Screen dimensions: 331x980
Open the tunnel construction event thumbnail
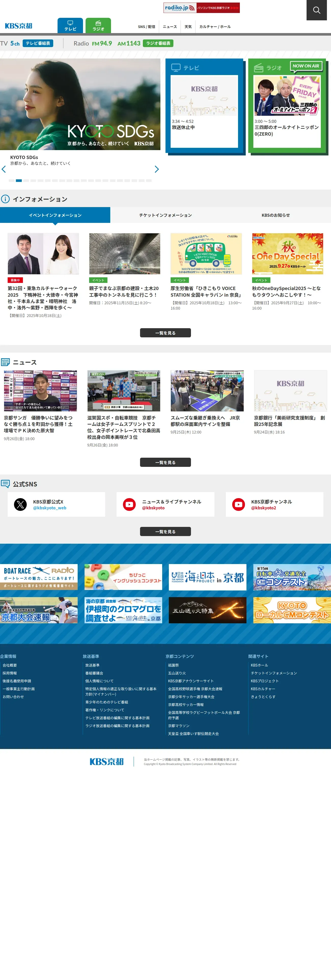click(125, 254)
